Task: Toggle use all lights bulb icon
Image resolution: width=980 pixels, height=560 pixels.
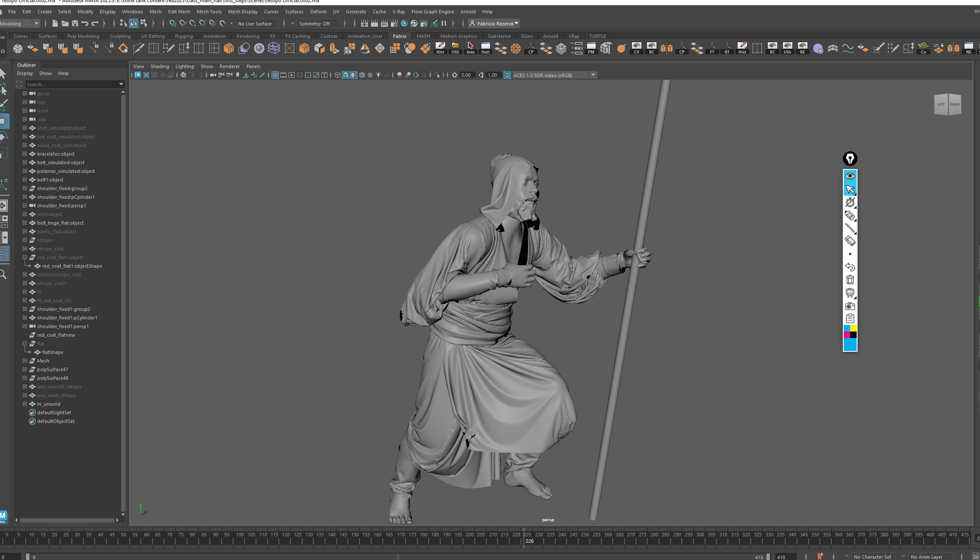Action: 378,75
